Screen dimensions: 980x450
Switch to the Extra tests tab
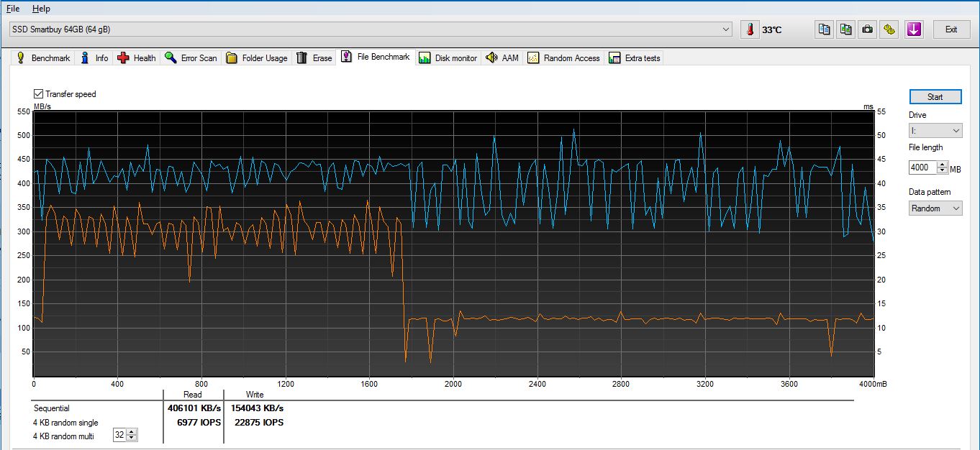[x=634, y=58]
